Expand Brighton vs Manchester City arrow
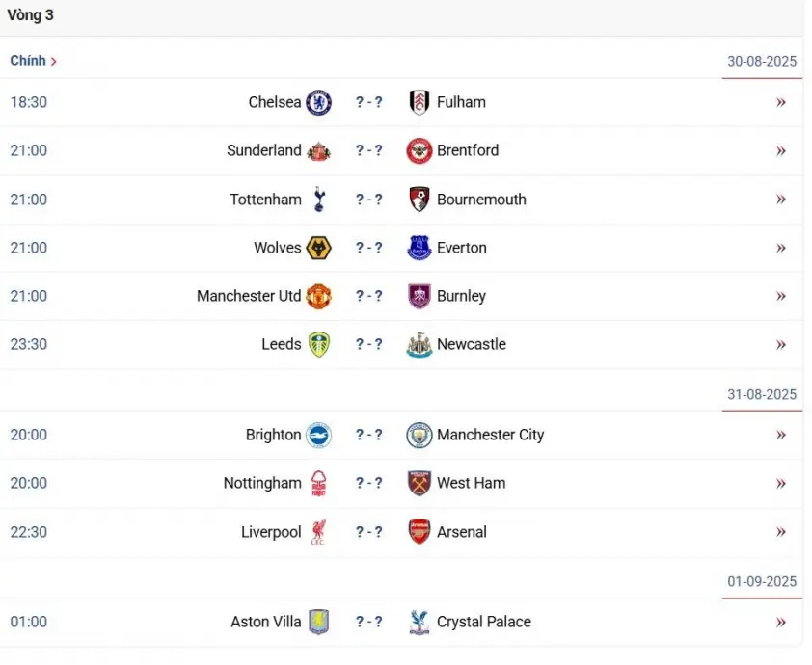Screen dimensions: 812x665 click(x=781, y=435)
